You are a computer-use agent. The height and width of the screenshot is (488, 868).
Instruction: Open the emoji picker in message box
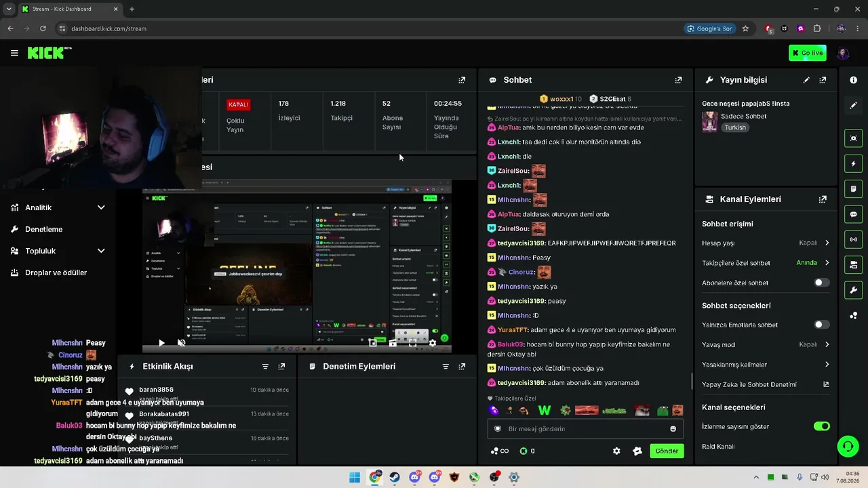[673, 428]
